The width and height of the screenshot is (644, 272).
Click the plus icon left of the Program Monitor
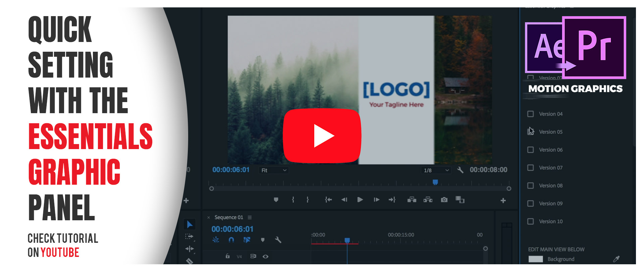(186, 200)
